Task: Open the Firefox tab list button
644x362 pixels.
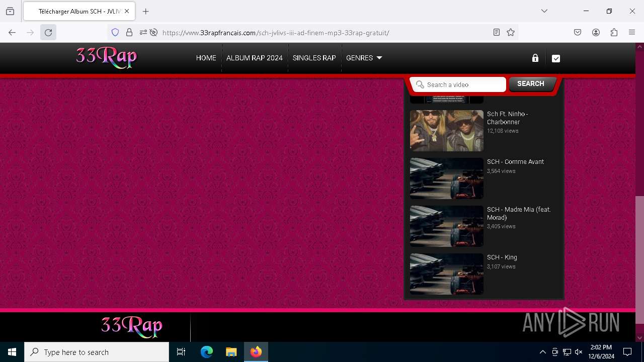Action: coord(10,11)
